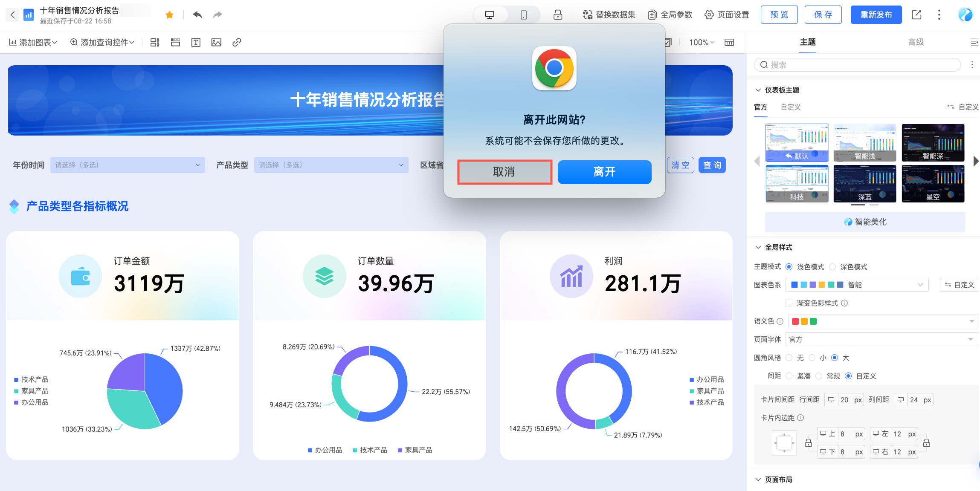Viewport: 980px width, 491px height.
Task: Collapse the right settings panel
Action: tap(974, 42)
